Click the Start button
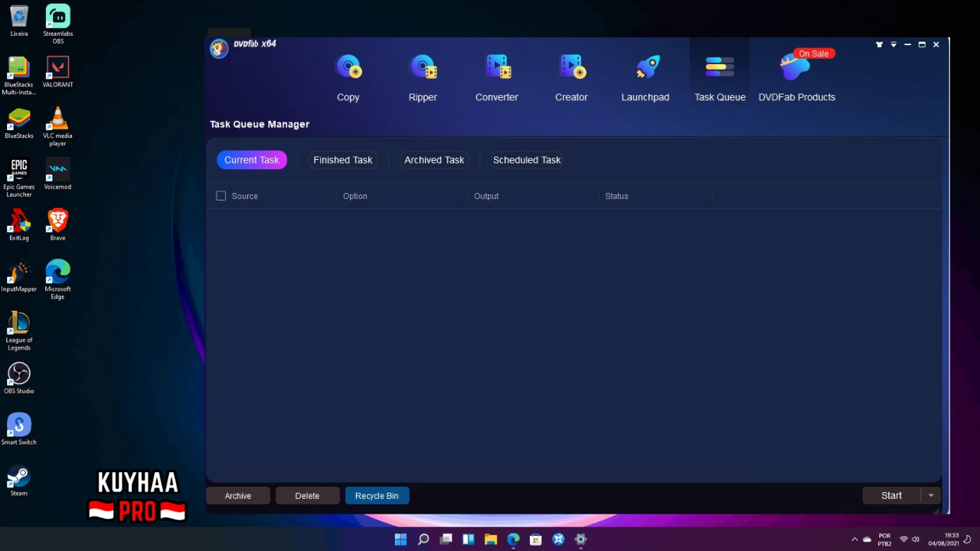The image size is (980, 551). 891,496
